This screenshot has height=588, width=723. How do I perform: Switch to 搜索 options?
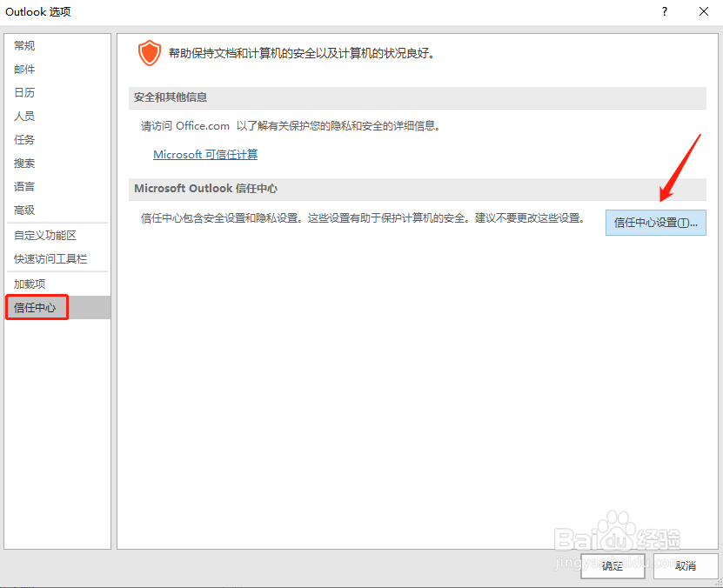point(57,164)
